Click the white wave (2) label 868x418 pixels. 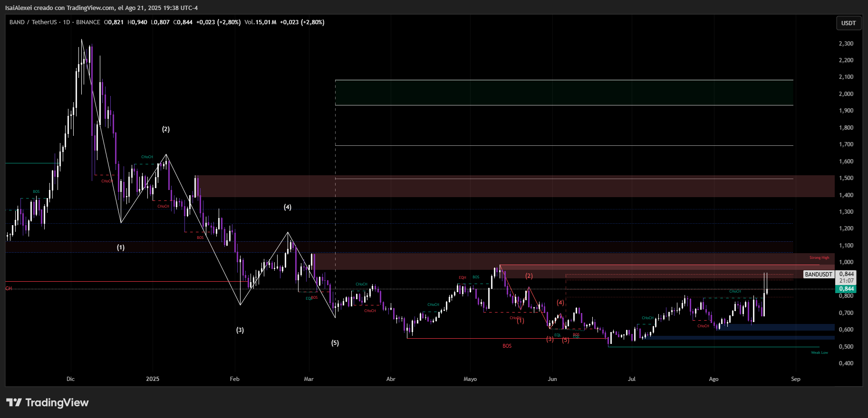tap(165, 129)
